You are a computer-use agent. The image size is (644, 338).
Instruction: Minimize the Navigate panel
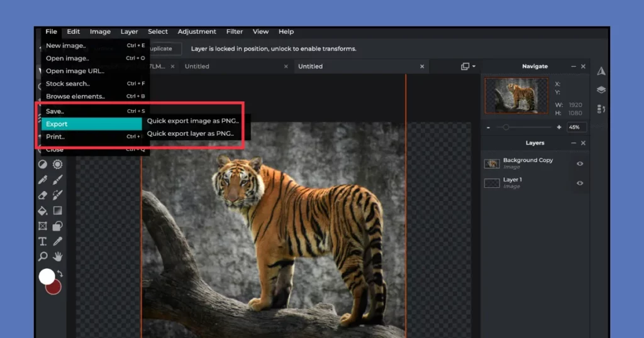[x=573, y=67]
